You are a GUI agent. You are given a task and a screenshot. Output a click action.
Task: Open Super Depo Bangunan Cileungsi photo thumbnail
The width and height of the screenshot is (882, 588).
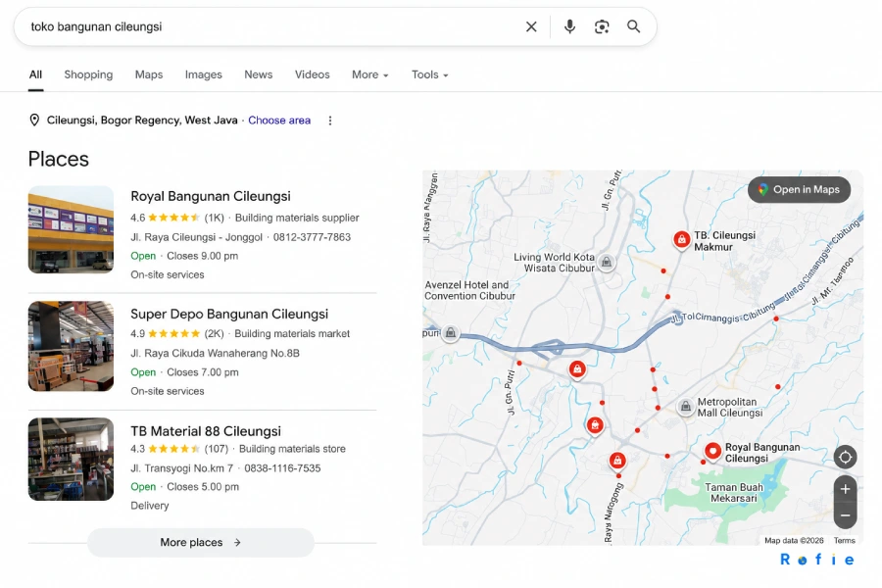click(x=71, y=346)
